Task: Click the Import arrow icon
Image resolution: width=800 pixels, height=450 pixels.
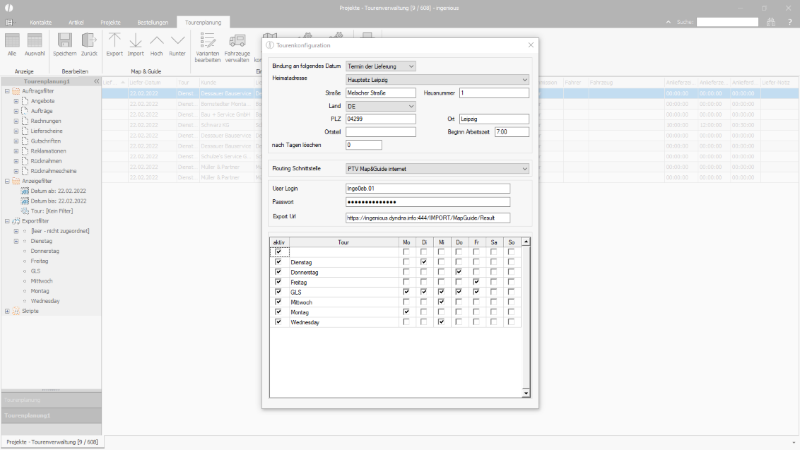Action: (136, 41)
